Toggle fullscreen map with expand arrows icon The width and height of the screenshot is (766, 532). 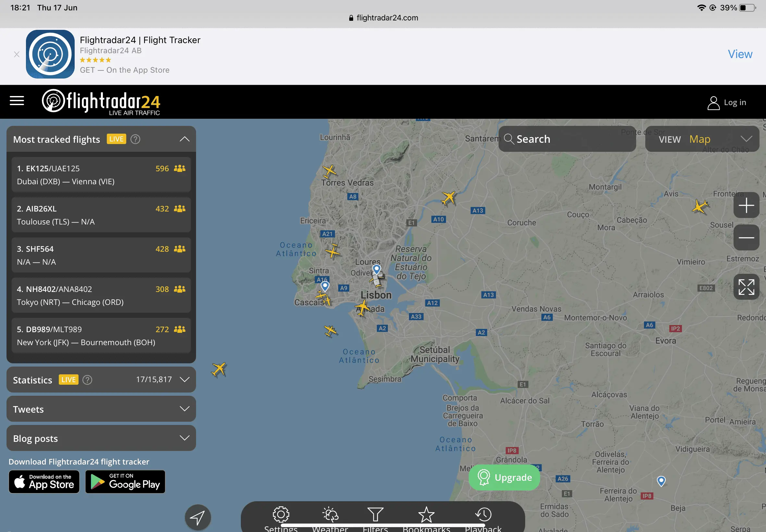746,287
